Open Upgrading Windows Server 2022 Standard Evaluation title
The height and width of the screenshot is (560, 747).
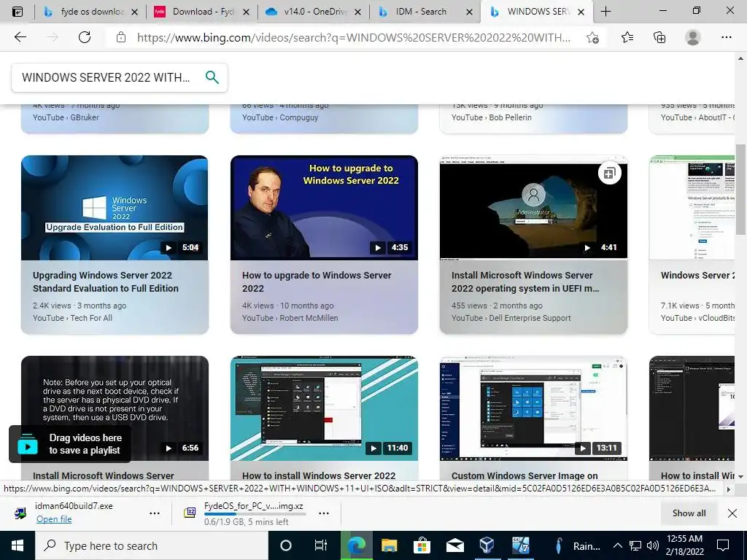click(x=106, y=282)
